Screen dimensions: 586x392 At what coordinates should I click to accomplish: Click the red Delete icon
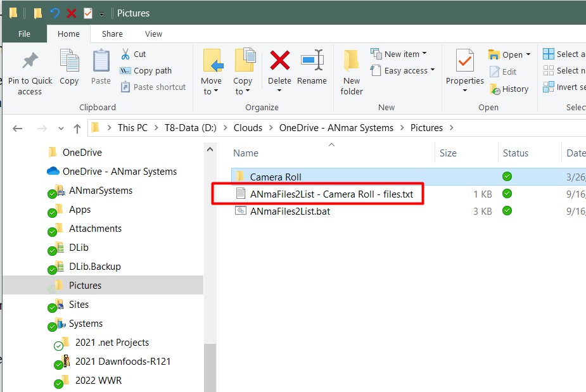coord(279,61)
